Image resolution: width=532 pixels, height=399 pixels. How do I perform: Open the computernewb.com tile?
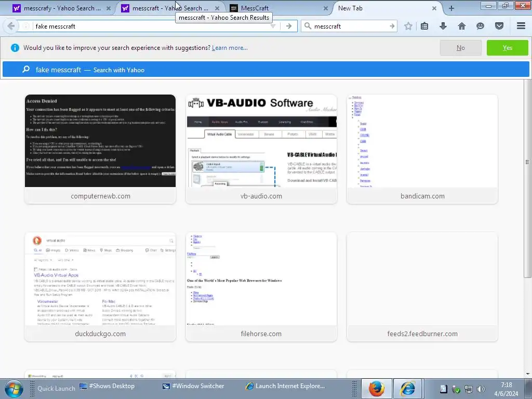100,149
